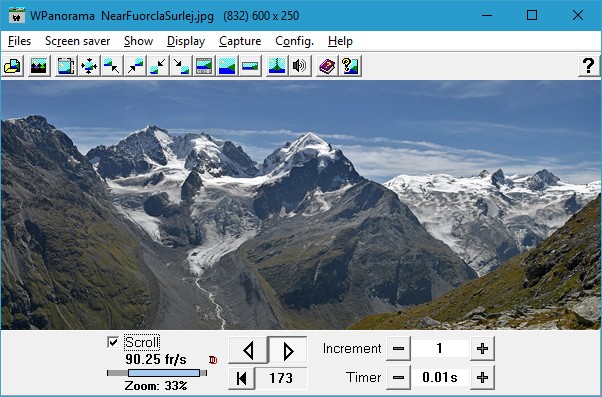Screen dimensions: 602x397
Task: Click the blue position slider bar
Action: click(164, 373)
